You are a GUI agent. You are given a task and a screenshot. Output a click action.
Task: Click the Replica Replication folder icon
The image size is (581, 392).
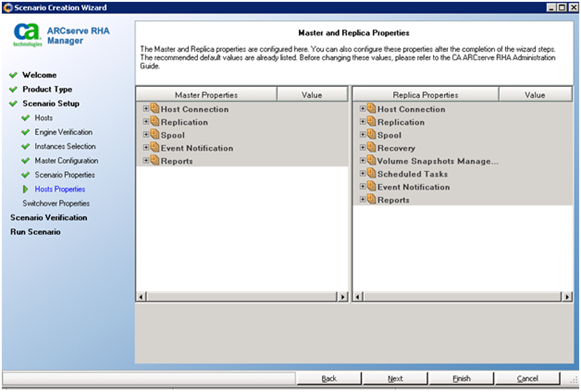click(x=371, y=122)
